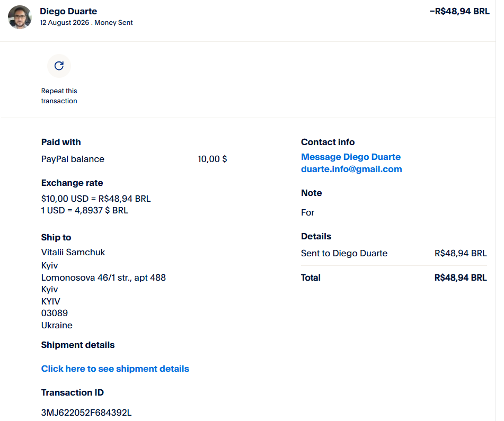
Task: Select the '1 USD = 4,8937 $ BRL' rate
Action: point(85,210)
